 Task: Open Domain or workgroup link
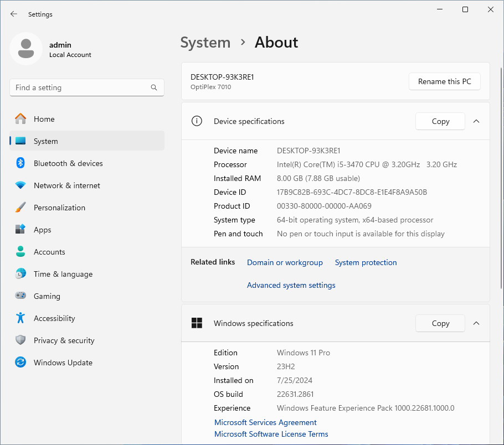tap(285, 262)
